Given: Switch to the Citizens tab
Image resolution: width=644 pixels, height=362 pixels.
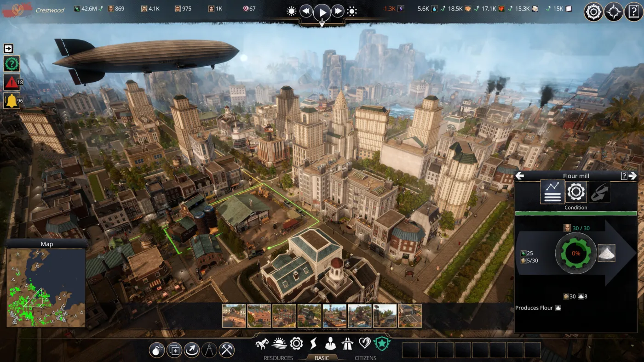Looking at the screenshot, I should (365, 358).
